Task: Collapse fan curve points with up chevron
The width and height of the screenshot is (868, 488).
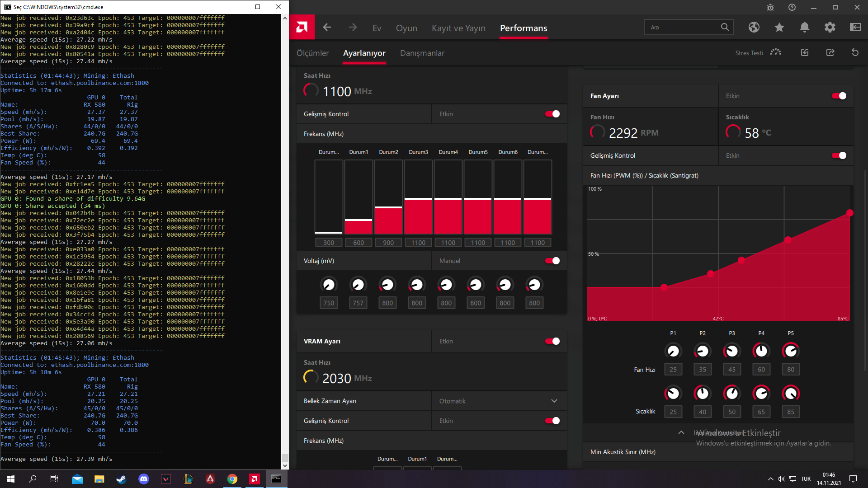Action: coord(681,432)
